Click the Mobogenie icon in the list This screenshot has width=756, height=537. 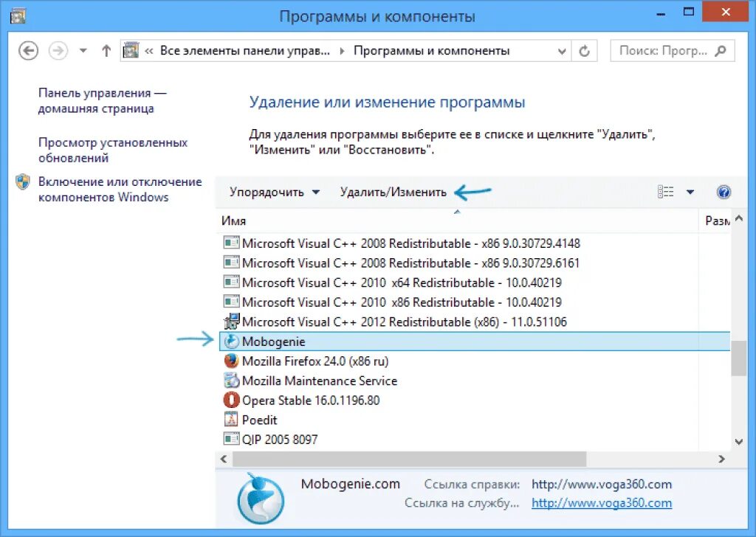click(231, 342)
